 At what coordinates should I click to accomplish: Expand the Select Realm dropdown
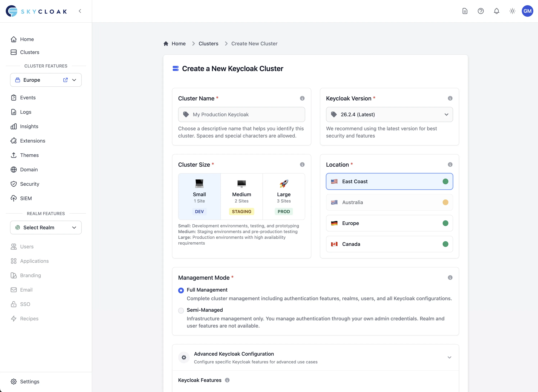coord(46,227)
